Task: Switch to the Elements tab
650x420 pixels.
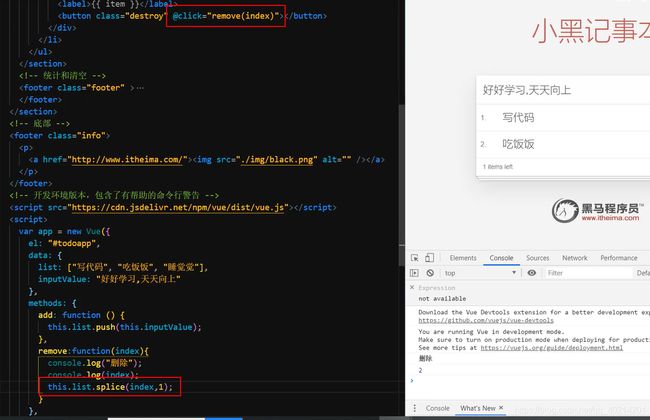Action: 463,258
